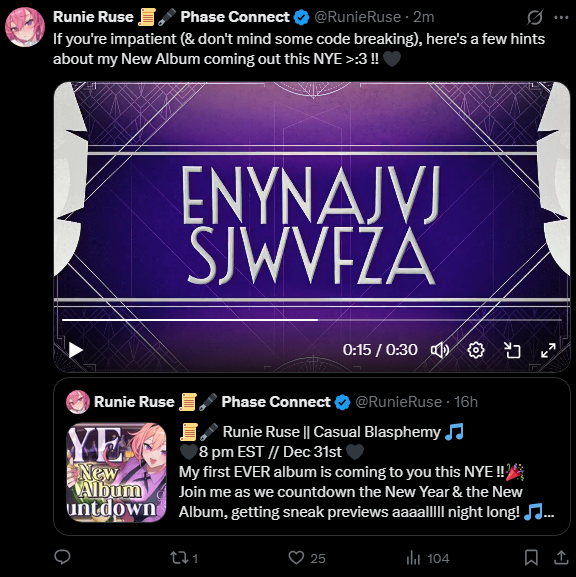Image resolution: width=576 pixels, height=577 pixels.
Task: Open the quoted Casual Blasphemy tweet
Action: click(312, 456)
